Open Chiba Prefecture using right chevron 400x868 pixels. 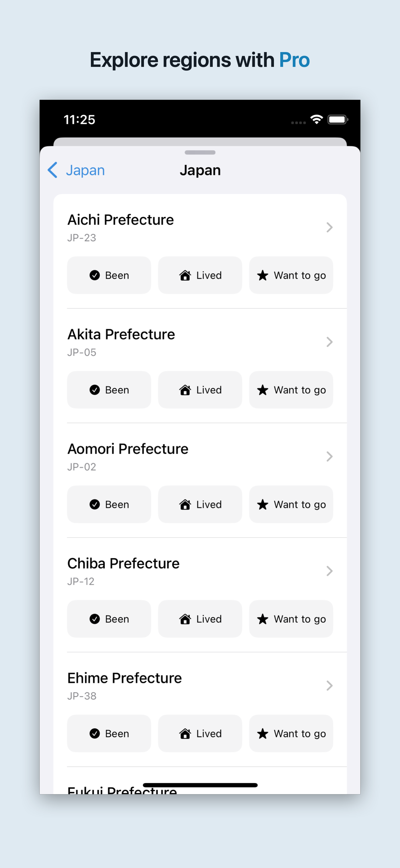point(329,571)
